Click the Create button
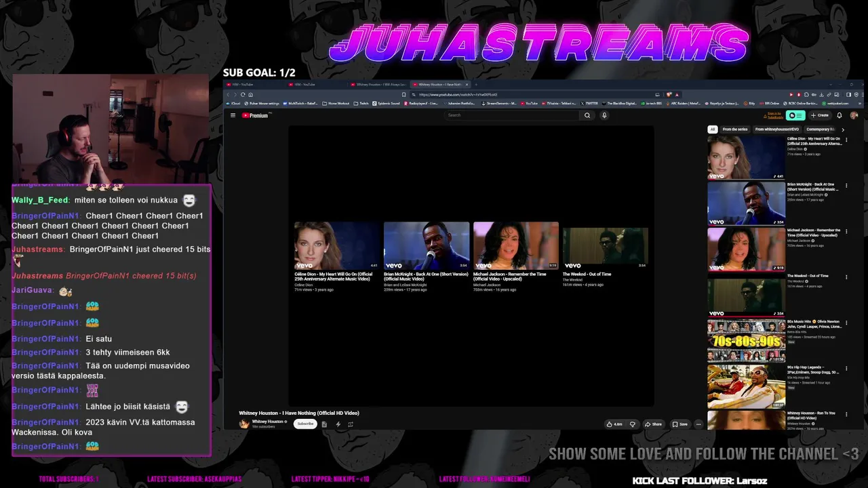868x488 pixels. [820, 115]
